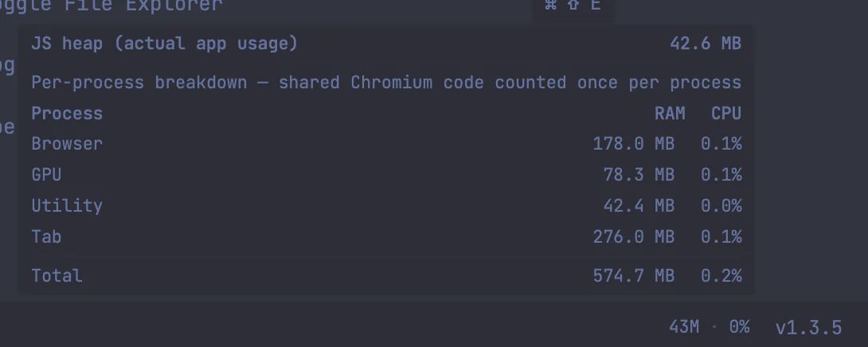Click the Process column header

click(67, 114)
